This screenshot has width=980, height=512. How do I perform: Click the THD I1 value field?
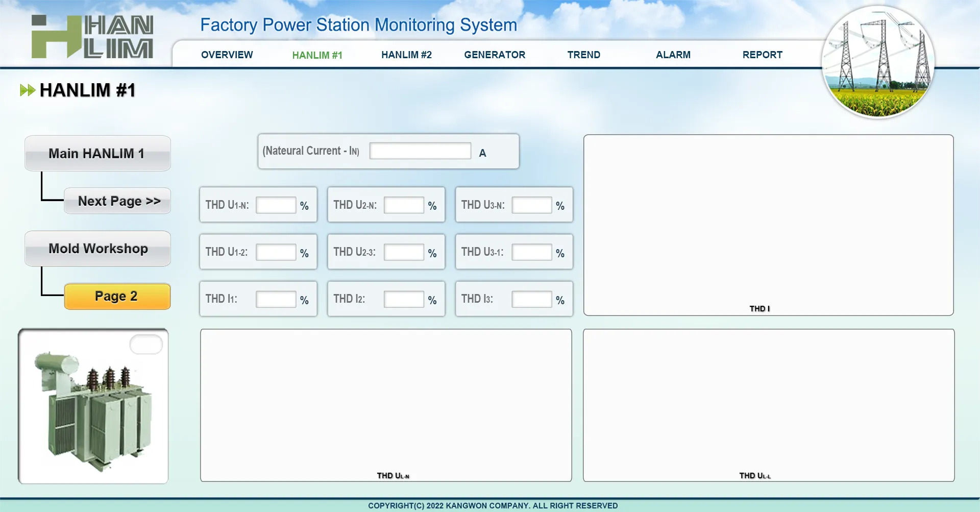(x=276, y=299)
